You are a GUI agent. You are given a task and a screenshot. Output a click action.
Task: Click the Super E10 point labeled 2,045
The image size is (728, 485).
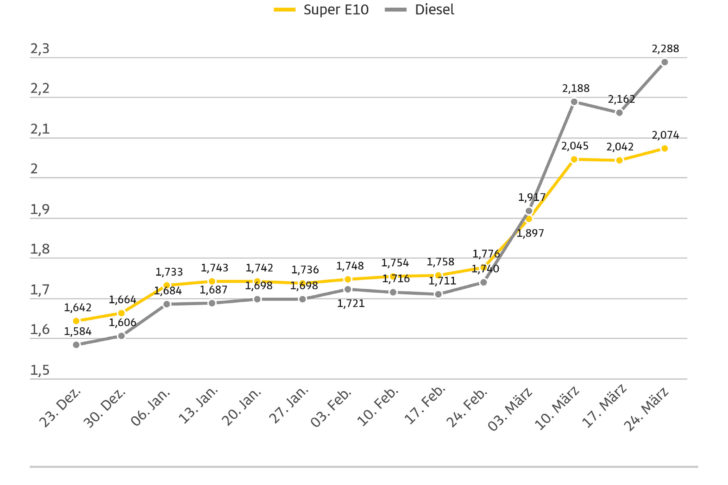574,159
